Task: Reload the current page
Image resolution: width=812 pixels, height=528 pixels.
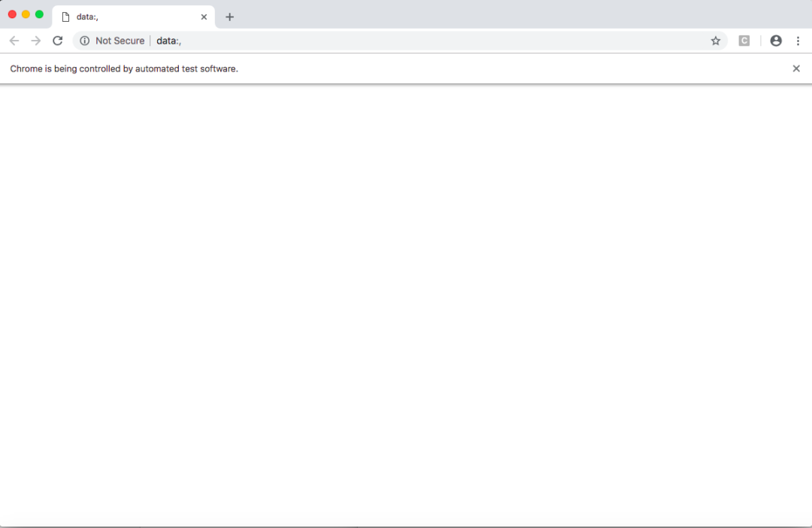Action: [57, 41]
